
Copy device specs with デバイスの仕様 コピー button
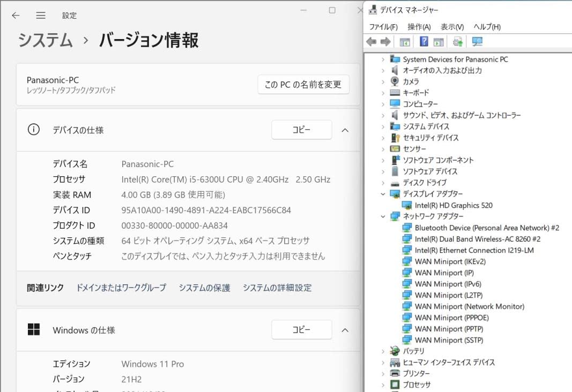[x=302, y=130]
